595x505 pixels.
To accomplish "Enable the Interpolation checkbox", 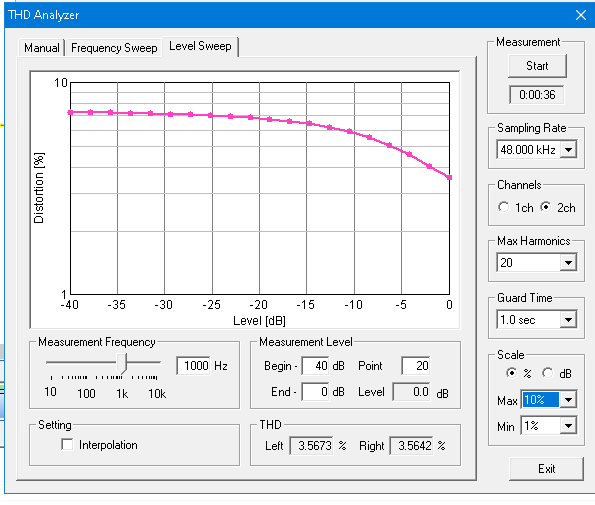I will pos(67,445).
